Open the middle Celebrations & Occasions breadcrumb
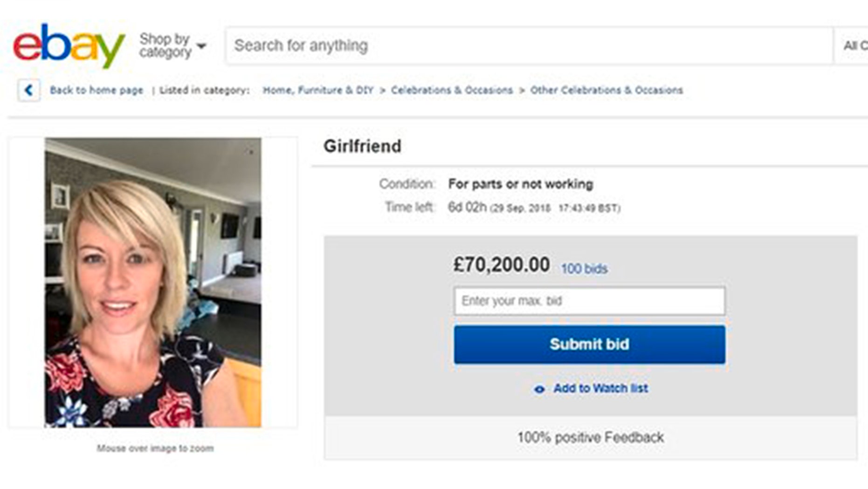Viewport: 868px width, 489px height. coord(452,90)
